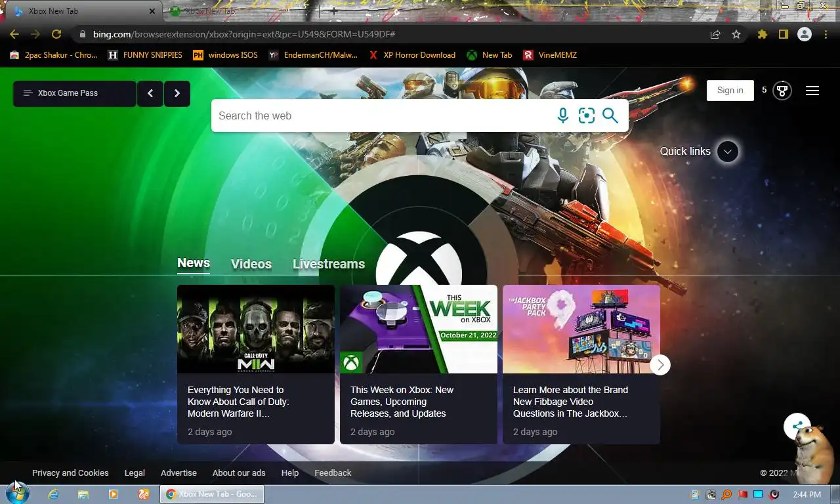
Task: Open This Week on Xbox article card
Action: pyautogui.click(x=419, y=364)
